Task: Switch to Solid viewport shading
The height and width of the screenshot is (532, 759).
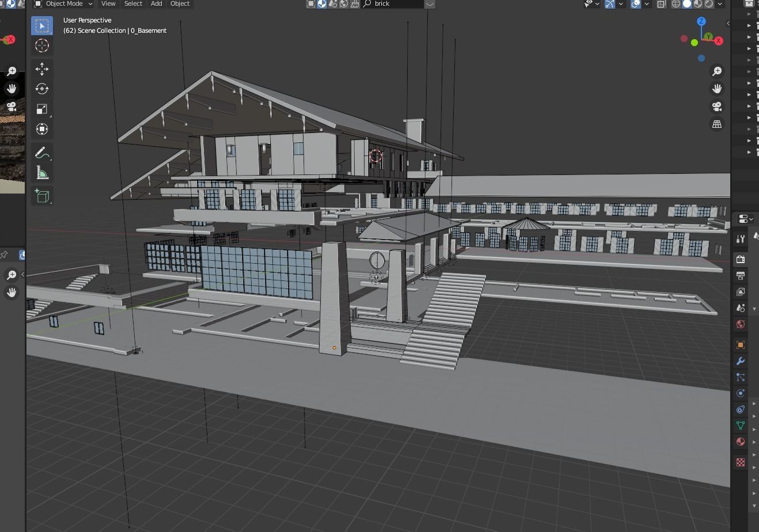Action: coord(687,3)
